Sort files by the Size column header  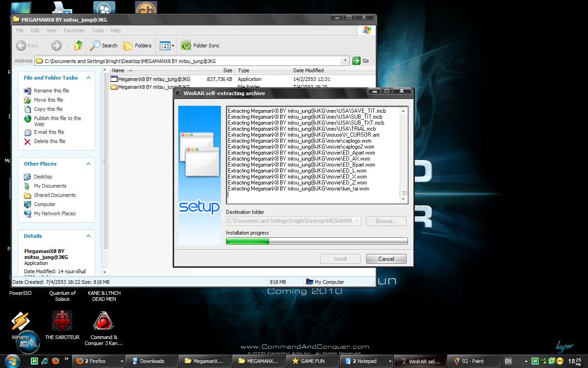(213, 70)
